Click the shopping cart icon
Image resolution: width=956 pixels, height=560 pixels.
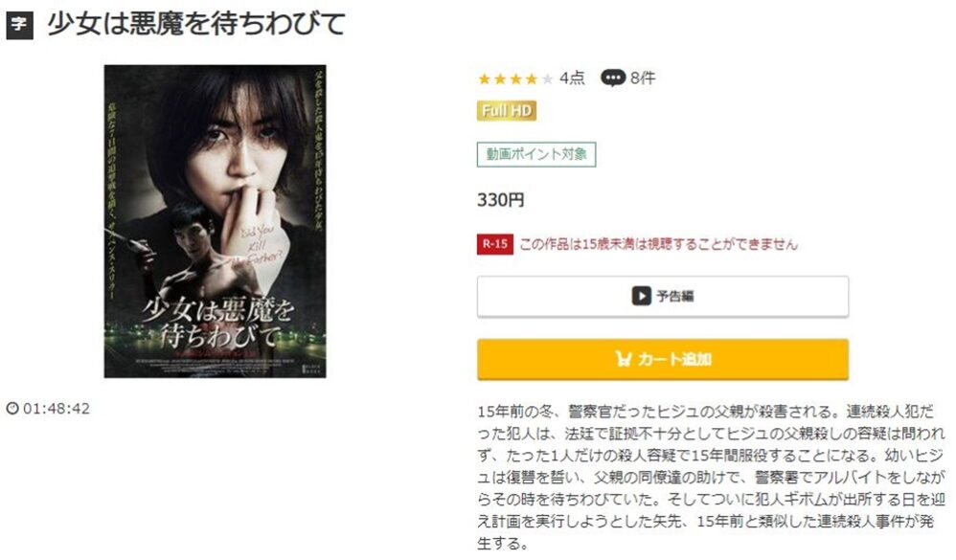623,359
